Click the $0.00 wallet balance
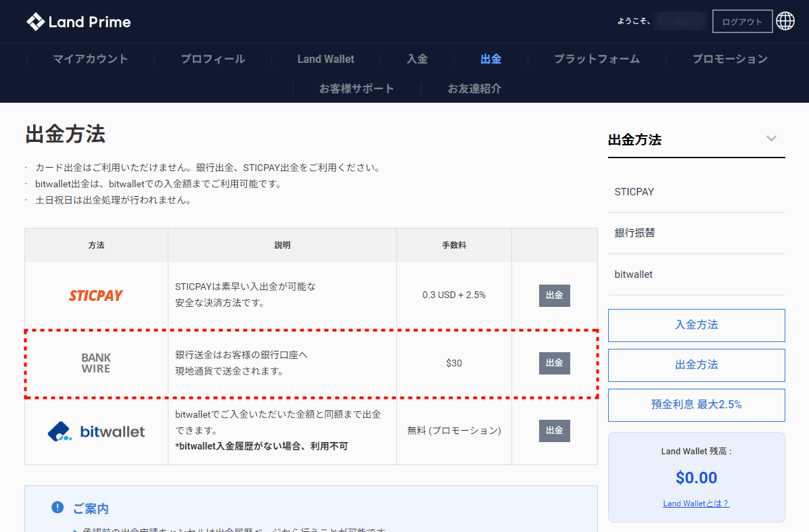This screenshot has height=532, width=809. pyautogui.click(x=697, y=478)
